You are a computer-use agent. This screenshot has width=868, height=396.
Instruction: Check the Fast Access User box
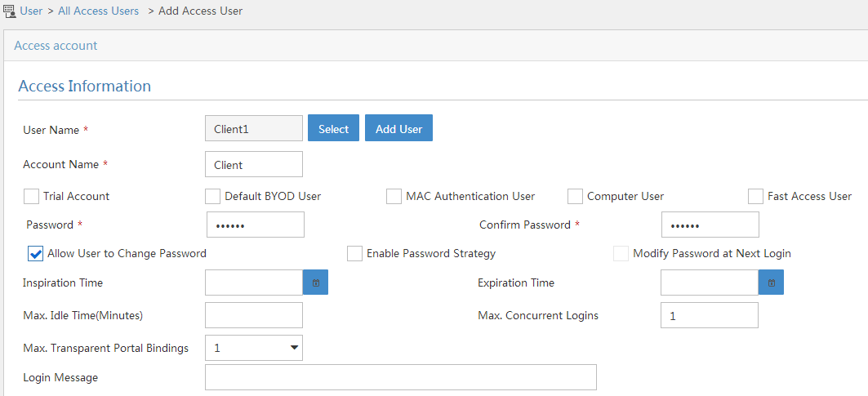(755, 196)
